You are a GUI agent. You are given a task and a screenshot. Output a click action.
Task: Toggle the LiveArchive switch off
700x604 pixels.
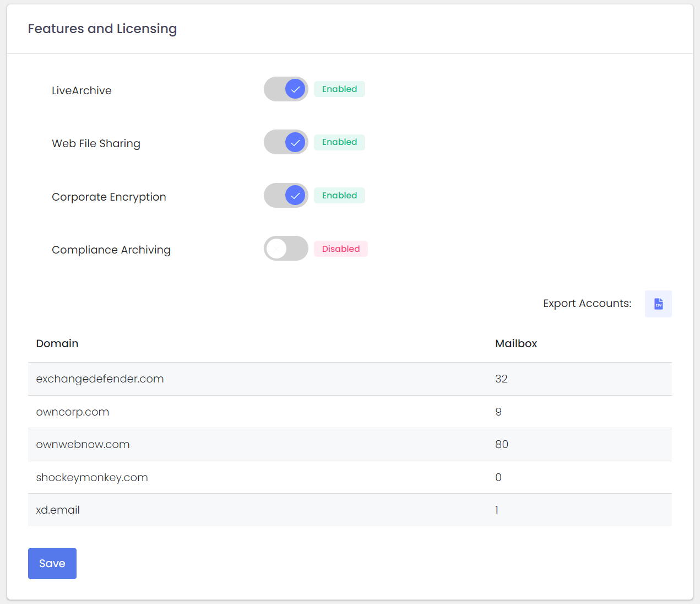286,89
